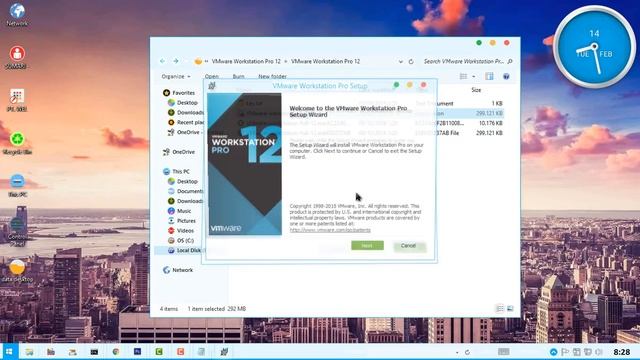
Task: Open command prompt taskbar icon
Action: click(94, 351)
